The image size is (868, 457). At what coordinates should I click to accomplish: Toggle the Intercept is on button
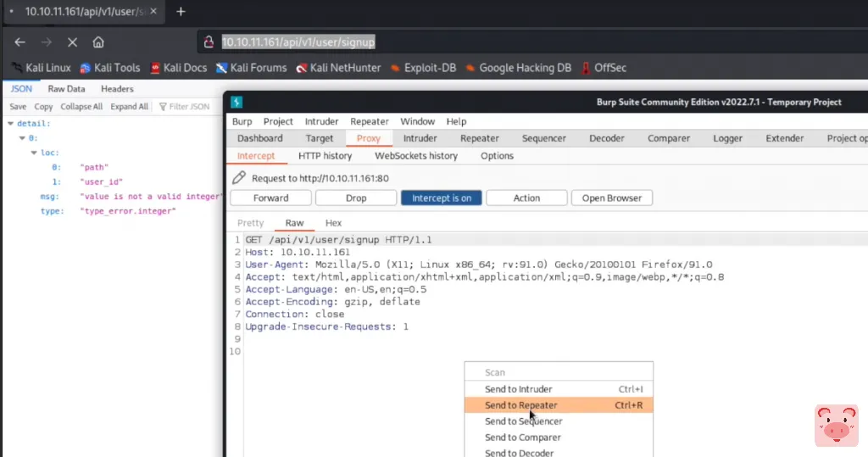(441, 198)
